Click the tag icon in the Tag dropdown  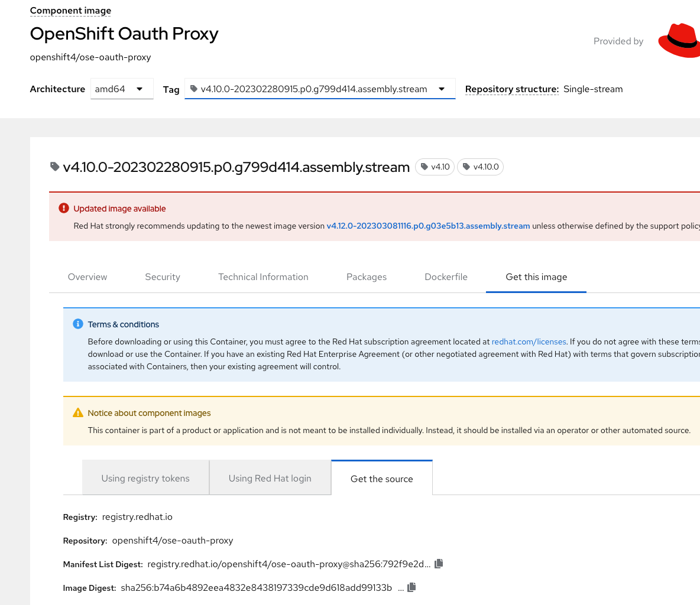(195, 89)
